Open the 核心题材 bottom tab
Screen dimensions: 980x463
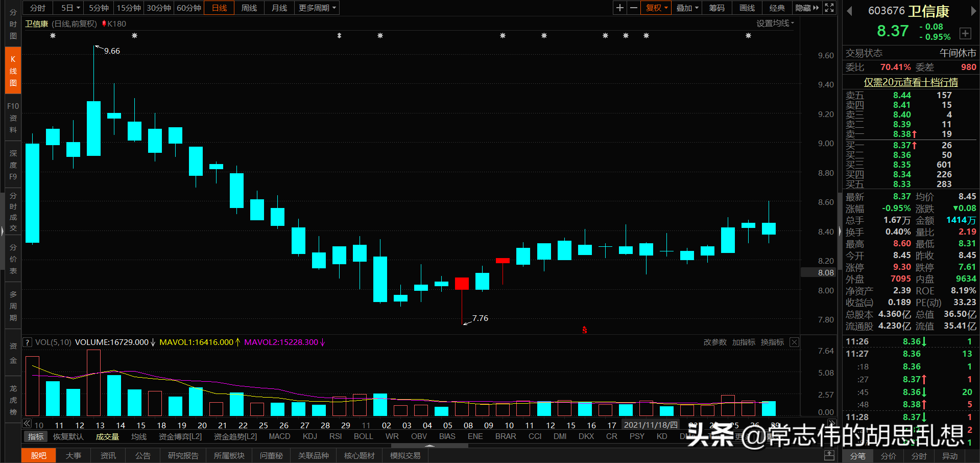[x=359, y=455]
